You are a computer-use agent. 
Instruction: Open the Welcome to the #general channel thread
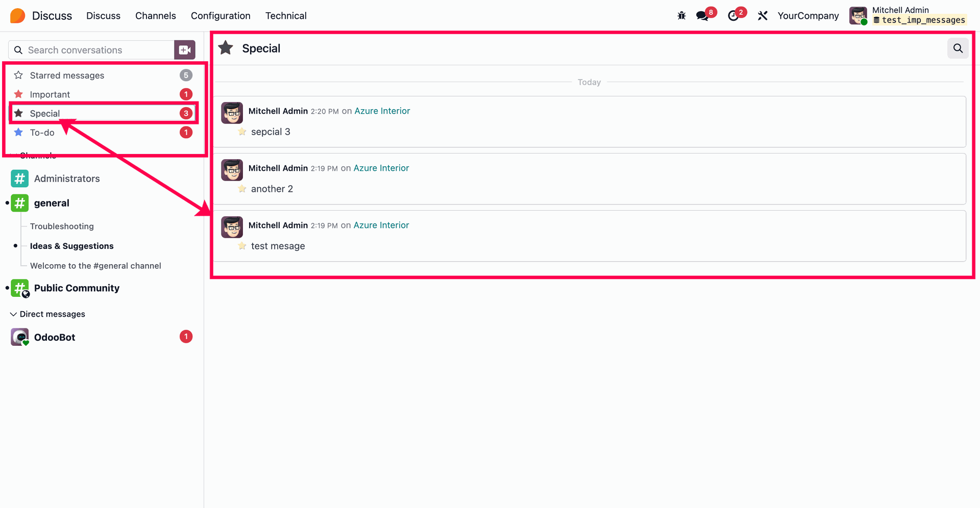[95, 266]
